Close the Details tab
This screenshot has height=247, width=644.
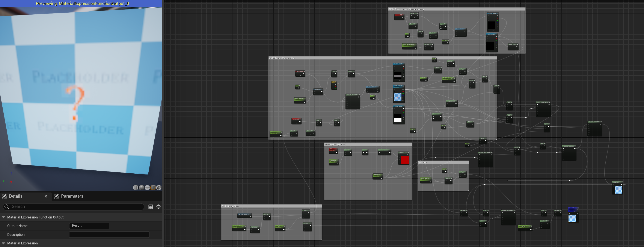[46, 196]
